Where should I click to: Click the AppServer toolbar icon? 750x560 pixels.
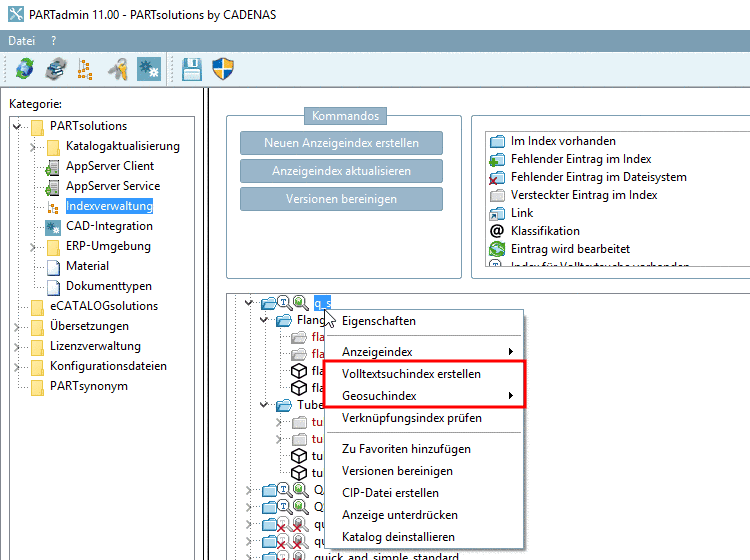(56, 69)
